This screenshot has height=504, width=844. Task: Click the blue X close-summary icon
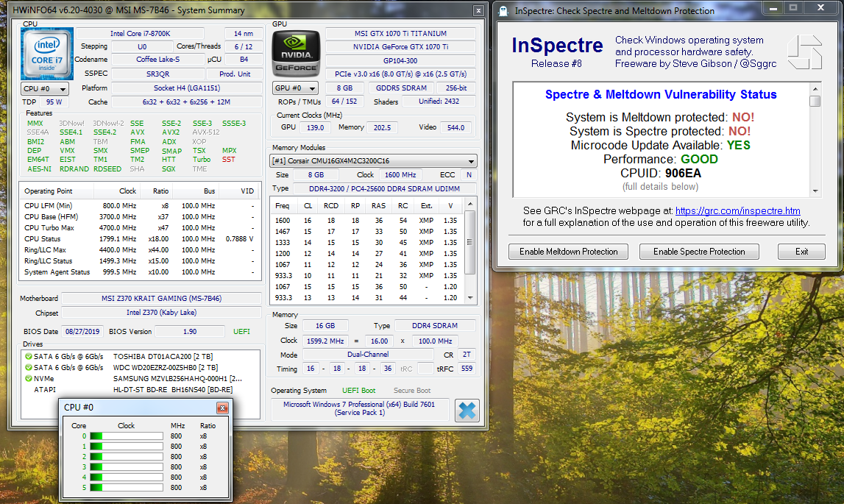pyautogui.click(x=467, y=411)
